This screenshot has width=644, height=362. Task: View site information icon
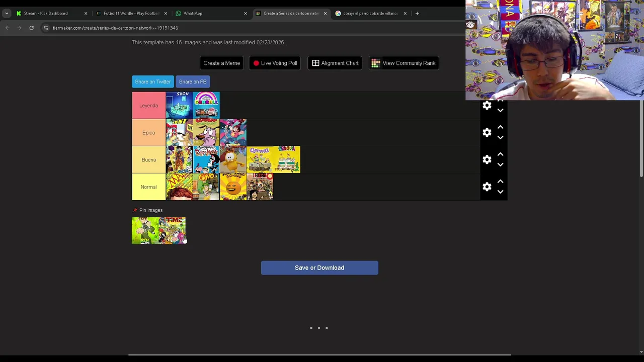(x=46, y=28)
